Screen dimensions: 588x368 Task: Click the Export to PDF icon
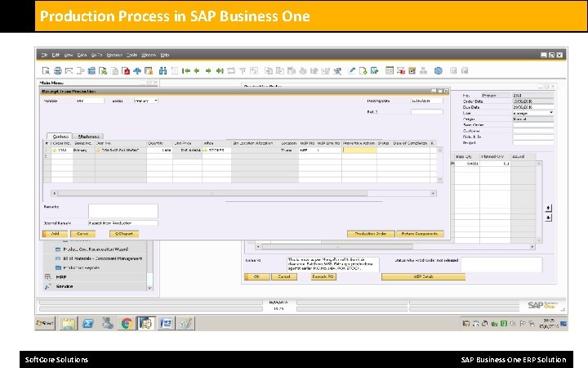(126, 70)
